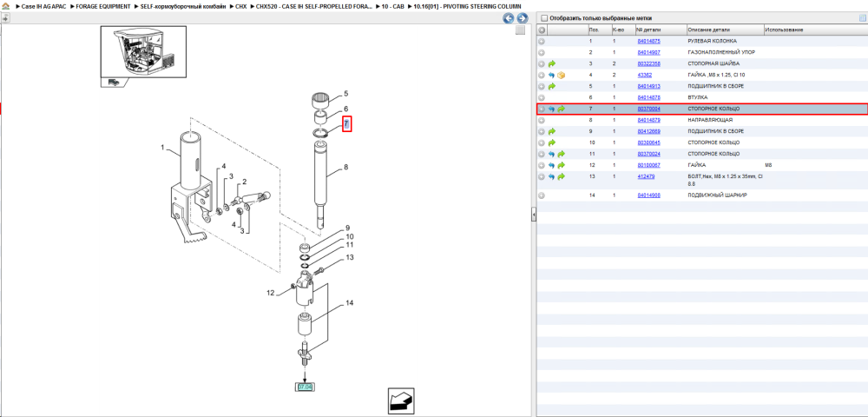Viewport: 868px width, 417px height.
Task: Click the blue arrow on position 4 ГАЙКА row
Action: click(551, 76)
